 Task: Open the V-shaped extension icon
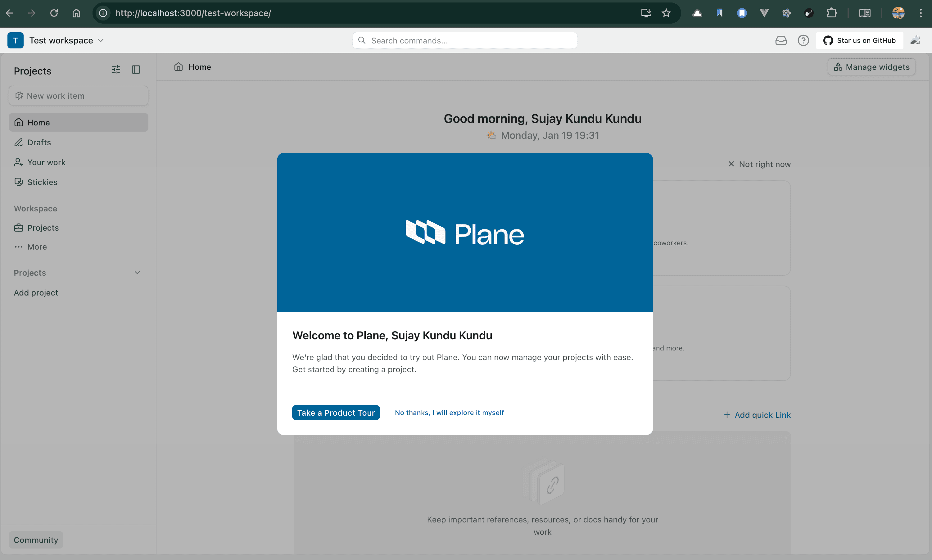[x=764, y=13]
